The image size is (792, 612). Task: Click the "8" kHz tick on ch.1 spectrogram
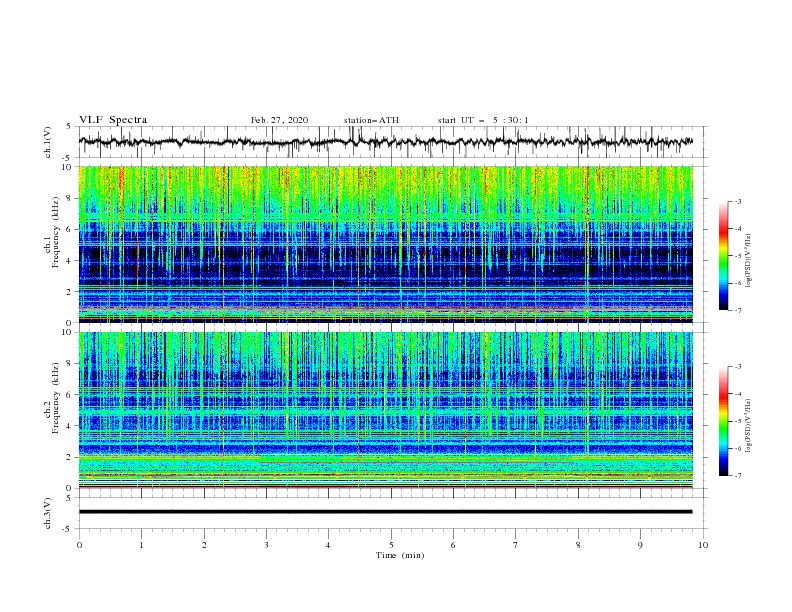[70, 198]
